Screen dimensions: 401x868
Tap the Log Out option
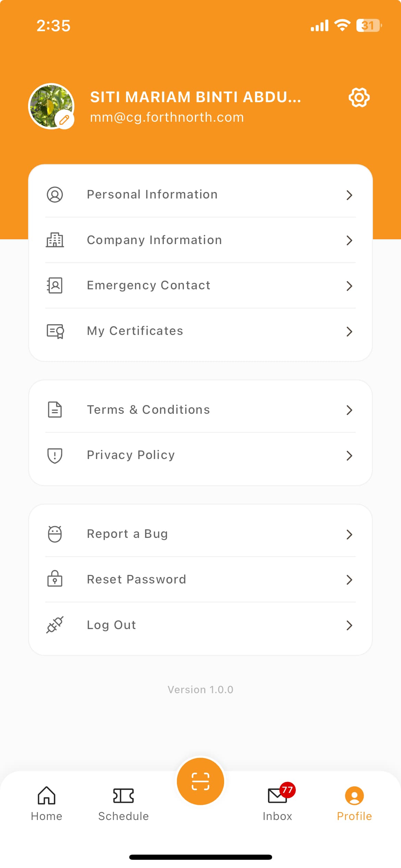click(111, 625)
